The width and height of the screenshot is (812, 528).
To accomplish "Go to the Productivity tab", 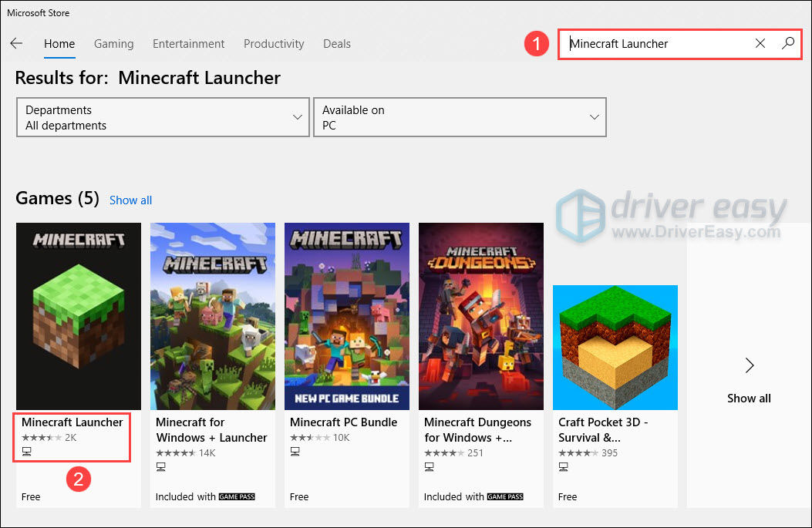I will [274, 44].
